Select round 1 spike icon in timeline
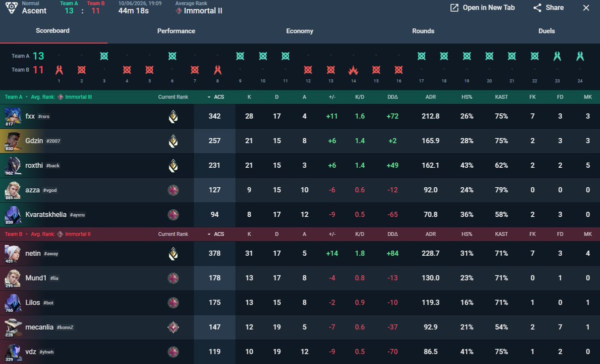This screenshot has height=364, width=600. click(x=59, y=70)
